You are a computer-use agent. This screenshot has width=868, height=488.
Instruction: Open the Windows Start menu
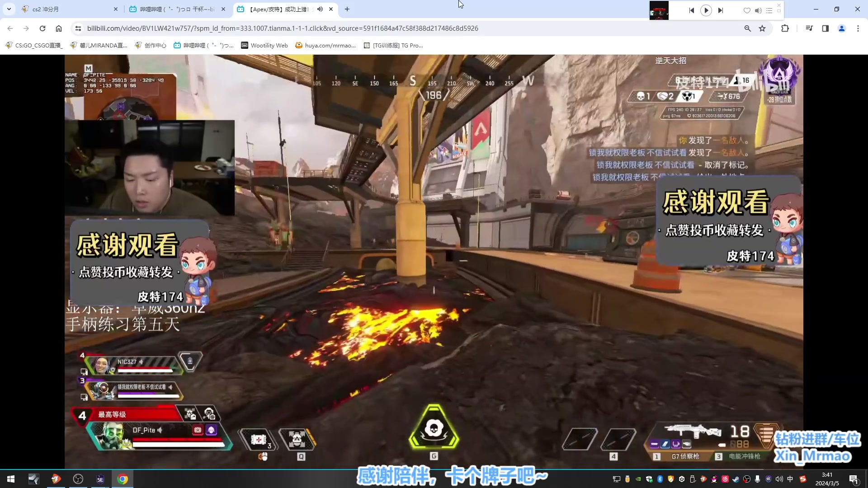(11, 479)
